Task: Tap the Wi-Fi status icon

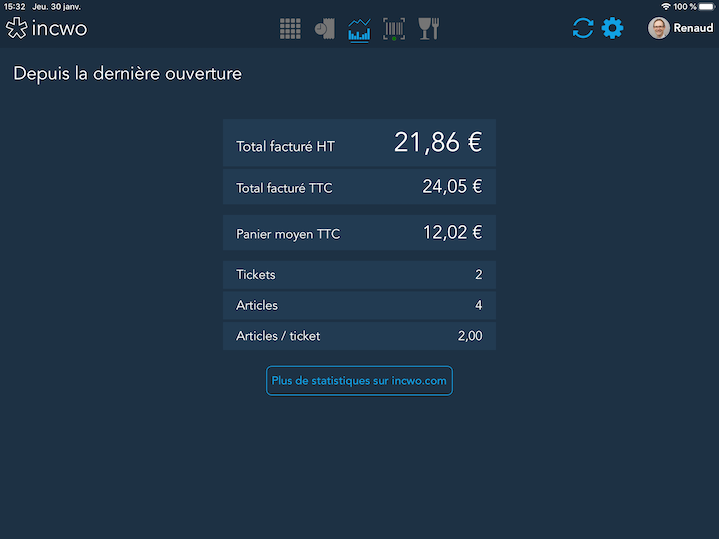Action: pyautogui.click(x=666, y=6)
